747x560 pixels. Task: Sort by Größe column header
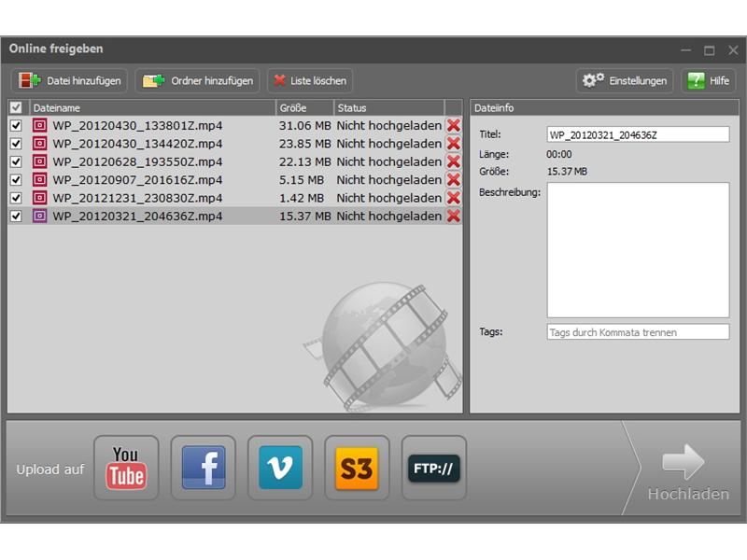[305, 108]
